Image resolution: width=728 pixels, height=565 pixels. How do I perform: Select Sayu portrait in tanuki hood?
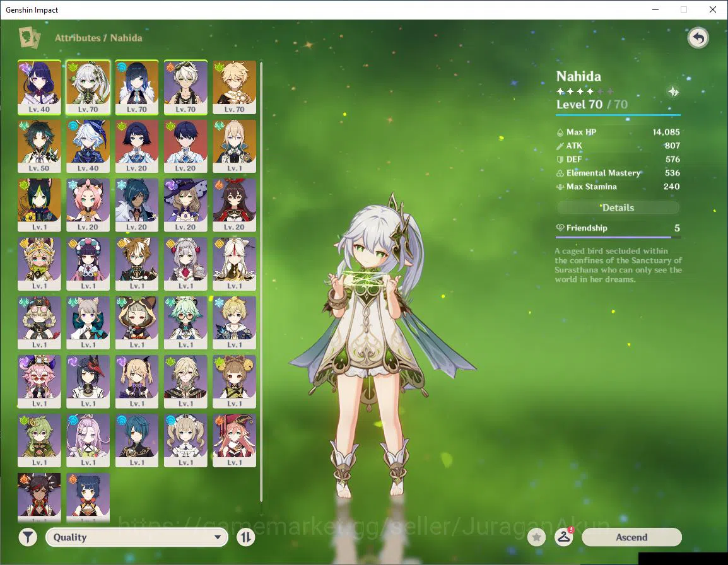(136, 323)
